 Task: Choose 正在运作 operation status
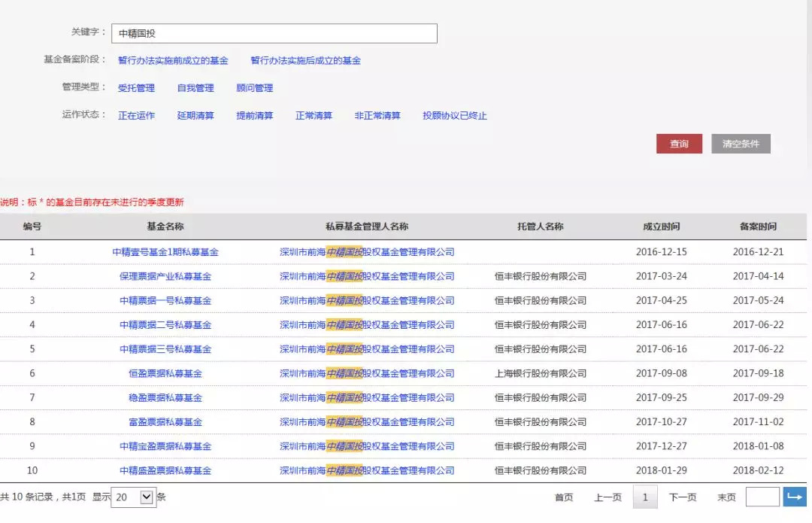[136, 116]
